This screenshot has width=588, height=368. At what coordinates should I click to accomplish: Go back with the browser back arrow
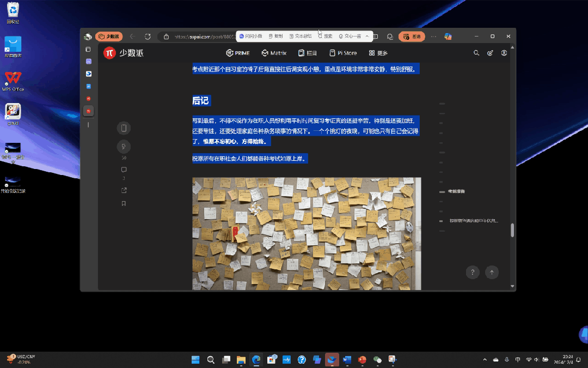point(132,37)
